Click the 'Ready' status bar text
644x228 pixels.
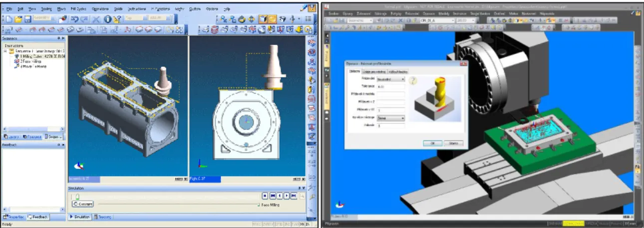point(6,224)
